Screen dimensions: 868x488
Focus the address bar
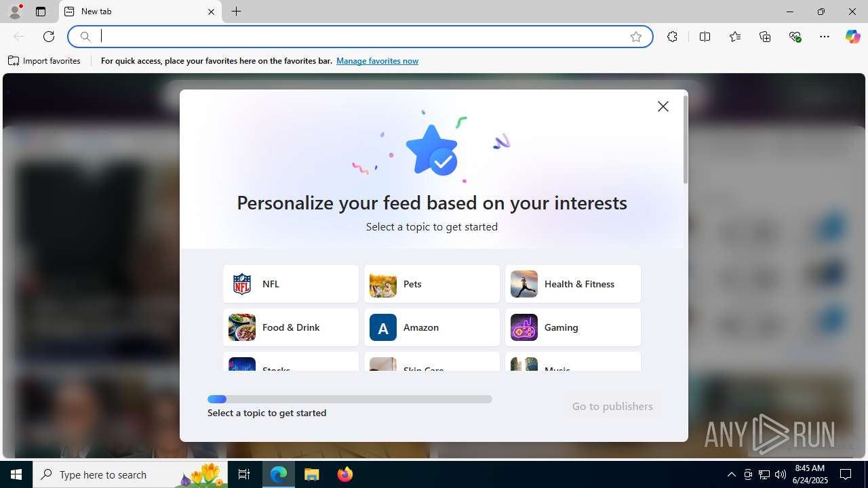pyautogui.click(x=359, y=37)
